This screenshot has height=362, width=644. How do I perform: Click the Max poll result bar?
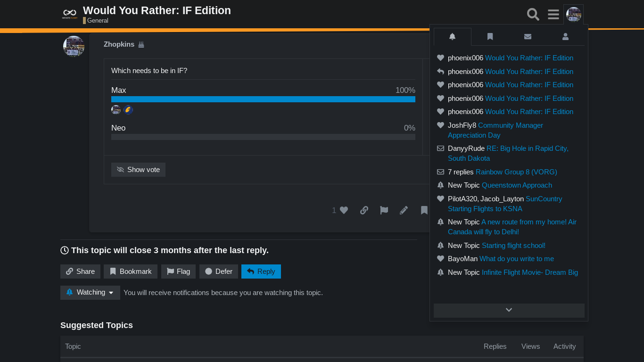point(263,99)
